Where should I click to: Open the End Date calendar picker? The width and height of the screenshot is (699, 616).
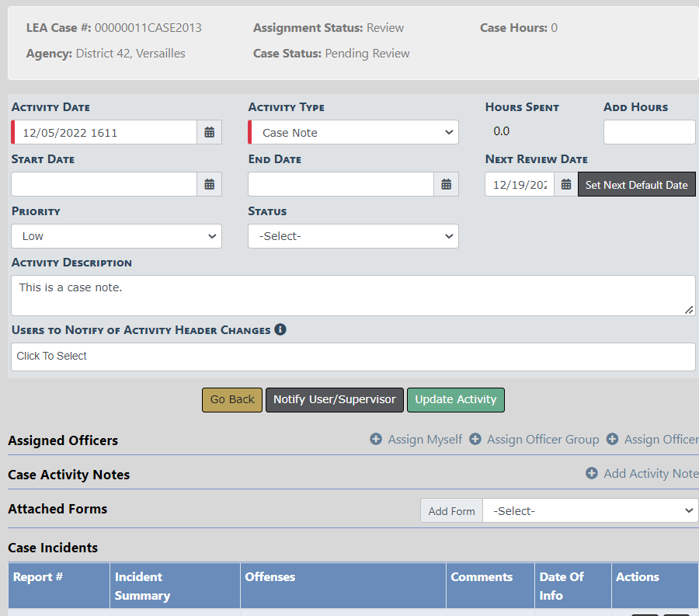(446, 184)
